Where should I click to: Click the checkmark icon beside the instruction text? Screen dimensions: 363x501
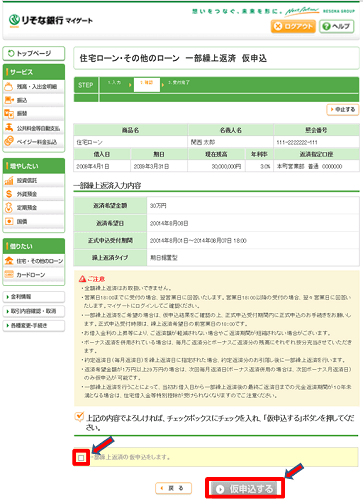(x=79, y=416)
